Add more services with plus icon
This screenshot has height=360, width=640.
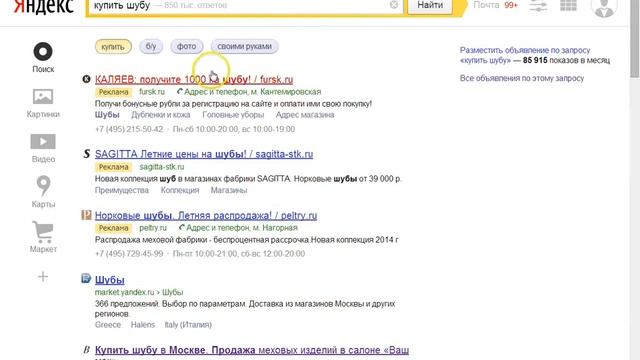point(43,277)
